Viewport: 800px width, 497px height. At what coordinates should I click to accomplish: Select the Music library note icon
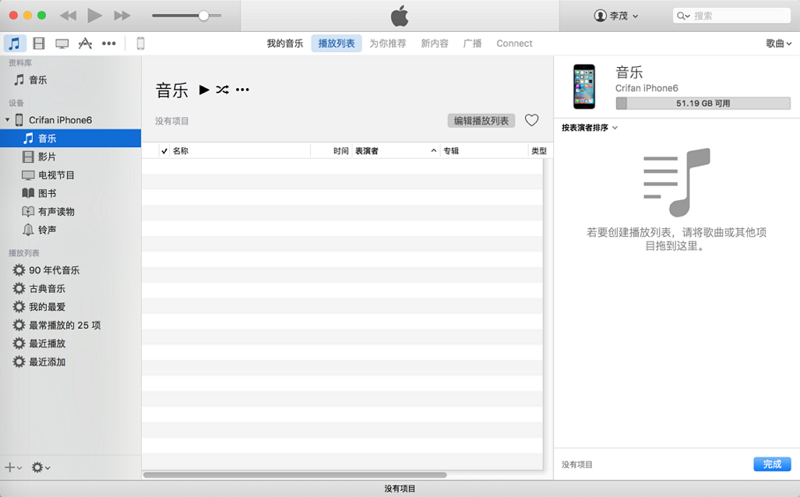coord(14,43)
